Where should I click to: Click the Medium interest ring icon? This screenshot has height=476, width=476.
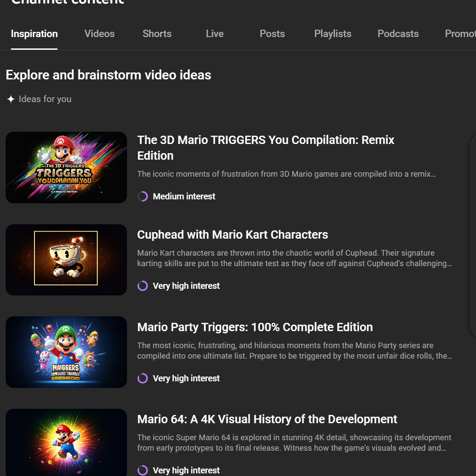click(143, 196)
